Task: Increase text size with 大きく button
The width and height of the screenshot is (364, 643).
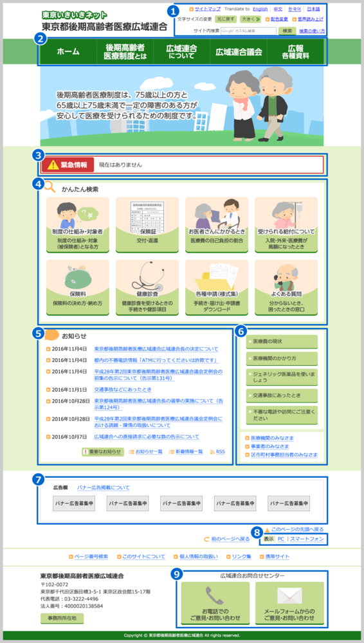Action: pos(251,19)
